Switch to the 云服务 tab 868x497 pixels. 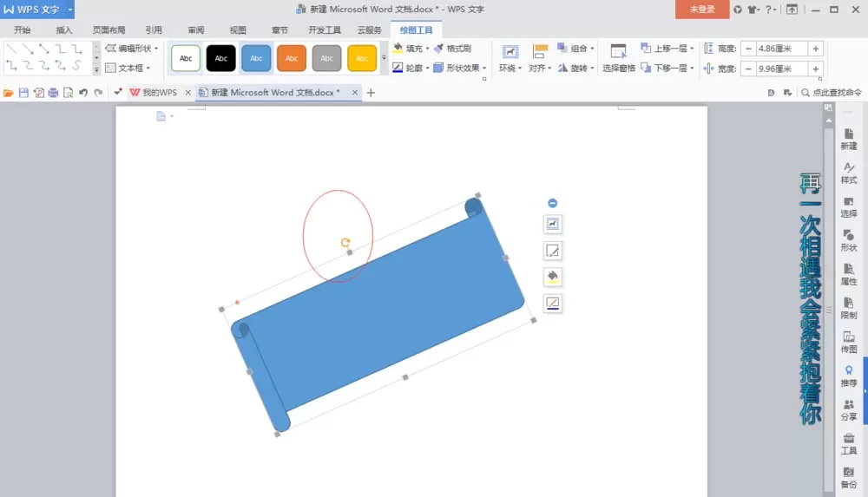(369, 29)
